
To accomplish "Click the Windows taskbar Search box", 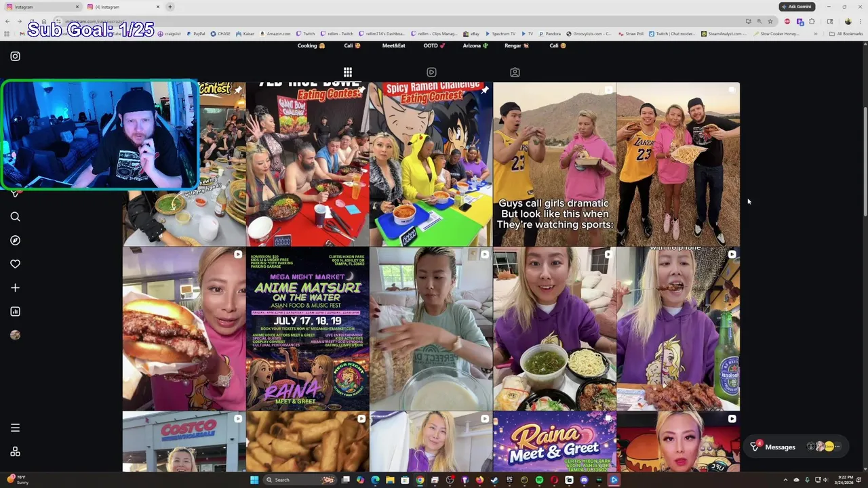I will [x=298, y=480].
